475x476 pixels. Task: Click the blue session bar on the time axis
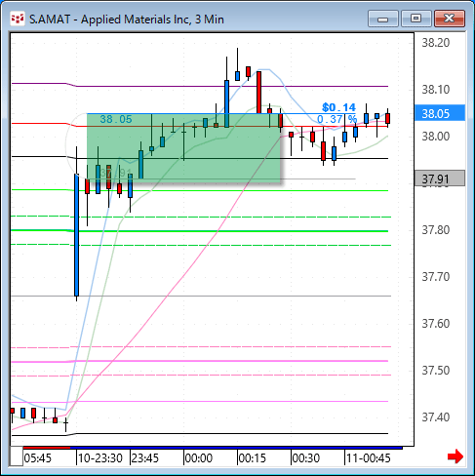coord(236,448)
